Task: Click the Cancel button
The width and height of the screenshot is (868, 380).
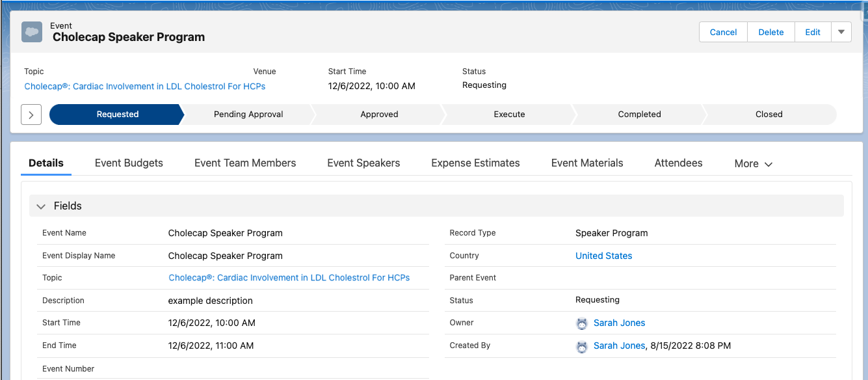Action: click(x=723, y=31)
